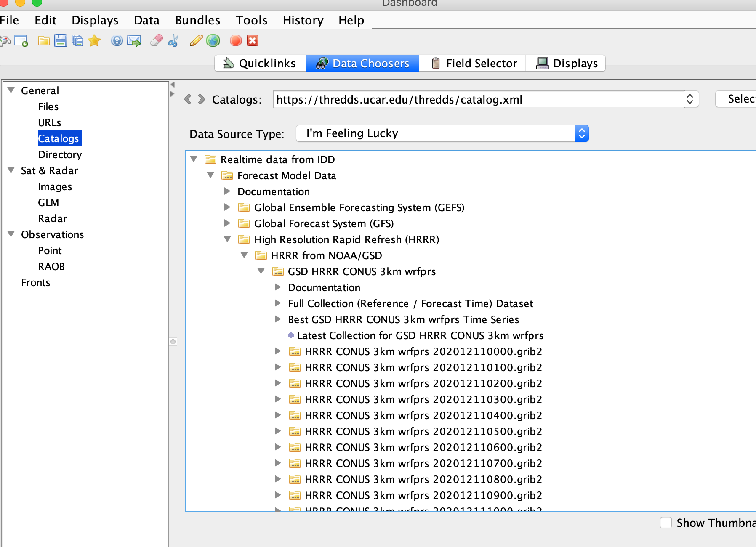The height and width of the screenshot is (547, 756).
Task: Click the save floppy disk toolbar icon
Action: 61,41
